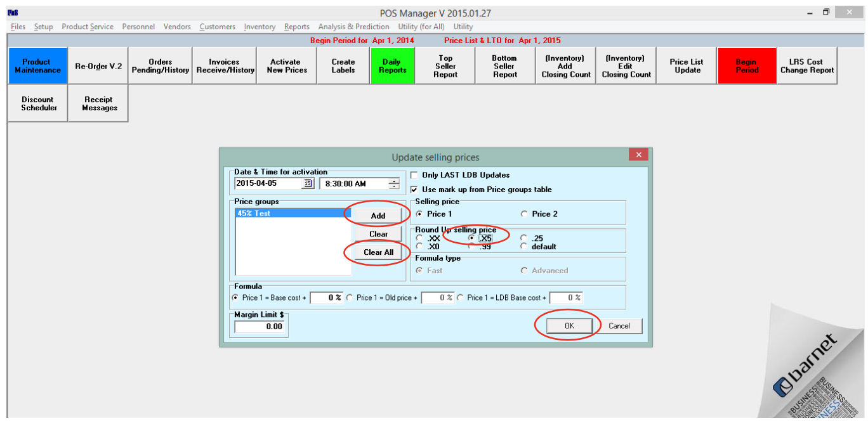The width and height of the screenshot is (868, 421).
Task: Confirm with the OK button
Action: point(569,325)
